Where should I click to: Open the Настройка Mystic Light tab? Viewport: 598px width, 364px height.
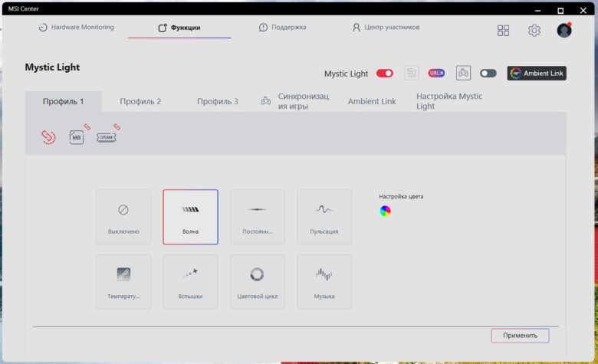449,101
